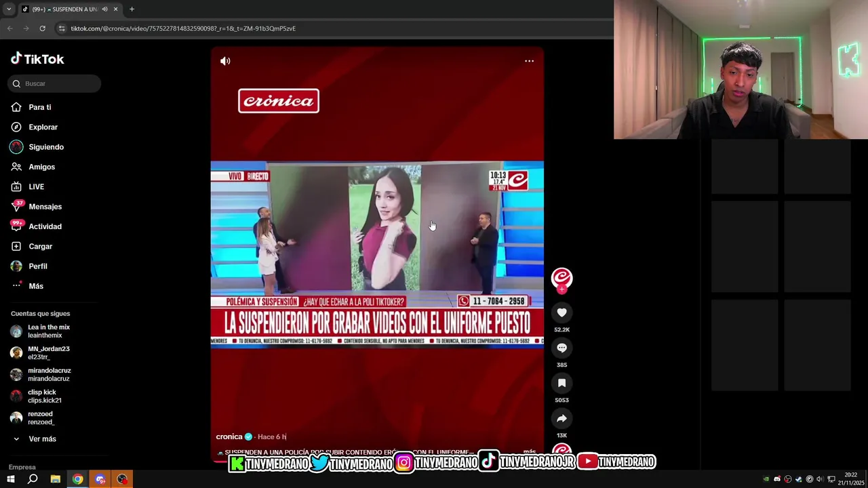Viewport: 868px width, 488px height.
Task: Save video with the bookmark icon
Action: pos(561,383)
